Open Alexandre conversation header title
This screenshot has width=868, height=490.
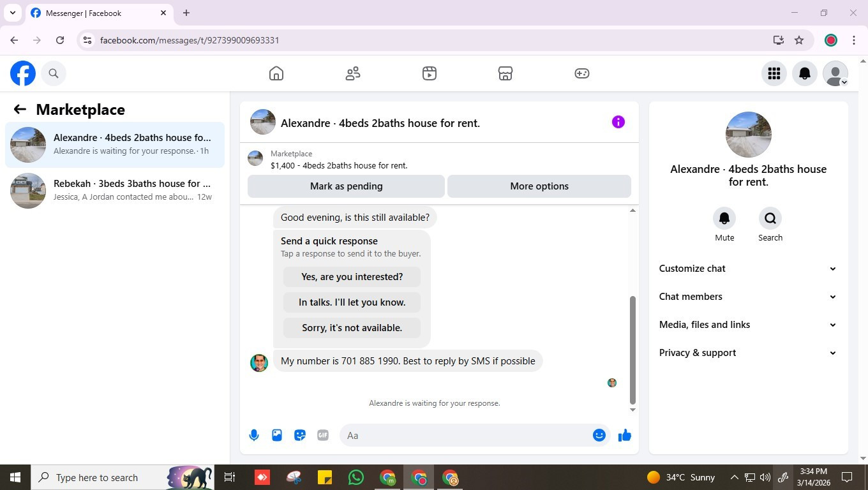(x=380, y=123)
